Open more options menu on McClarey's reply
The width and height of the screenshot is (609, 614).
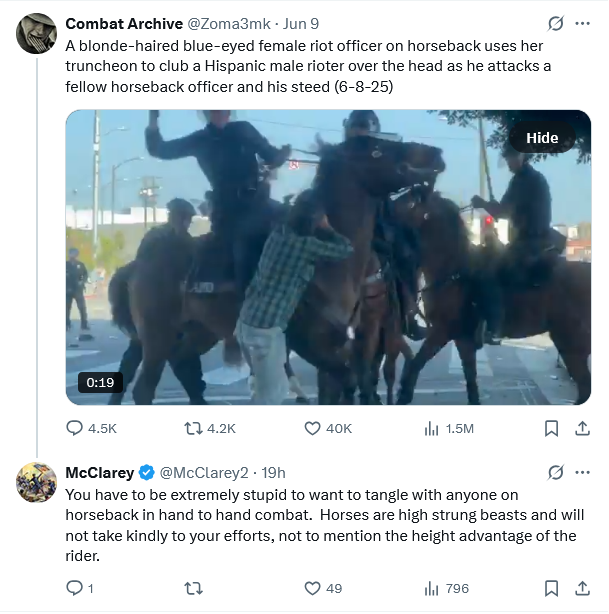(582, 472)
